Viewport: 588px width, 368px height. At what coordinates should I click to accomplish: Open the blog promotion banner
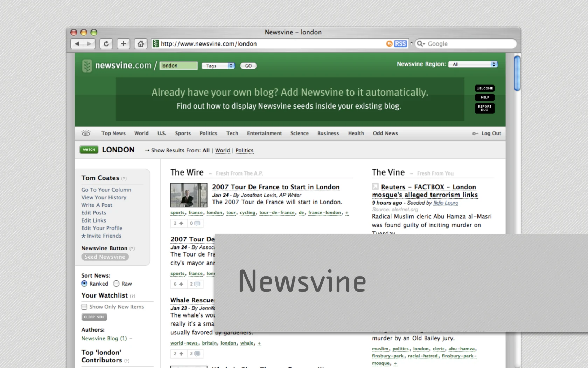(x=290, y=99)
